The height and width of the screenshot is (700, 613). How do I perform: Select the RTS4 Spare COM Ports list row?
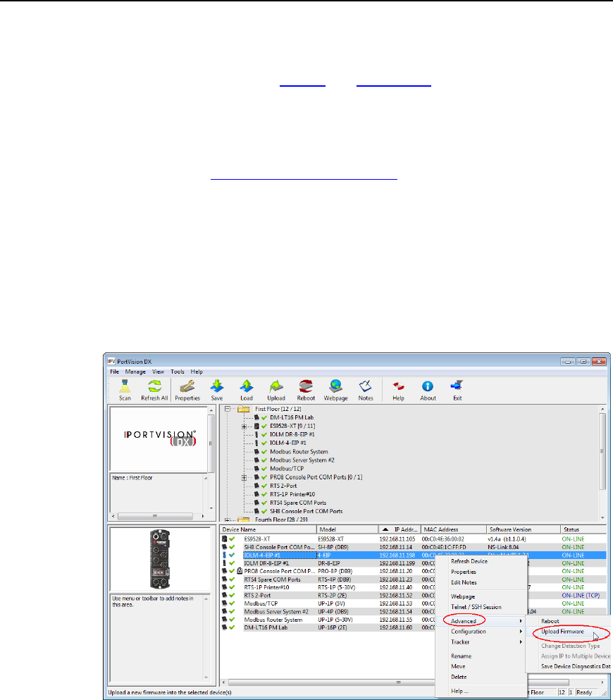(x=414, y=579)
